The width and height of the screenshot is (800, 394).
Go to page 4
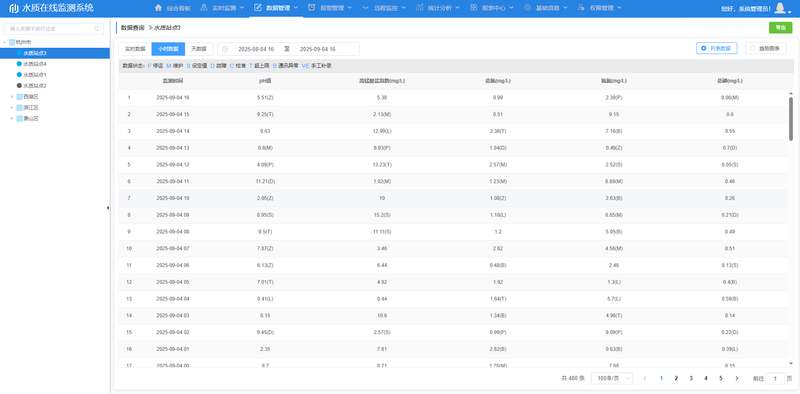tap(706, 378)
